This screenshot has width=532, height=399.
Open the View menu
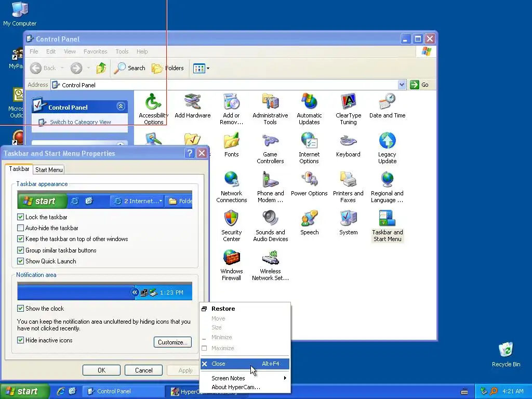tap(70, 51)
